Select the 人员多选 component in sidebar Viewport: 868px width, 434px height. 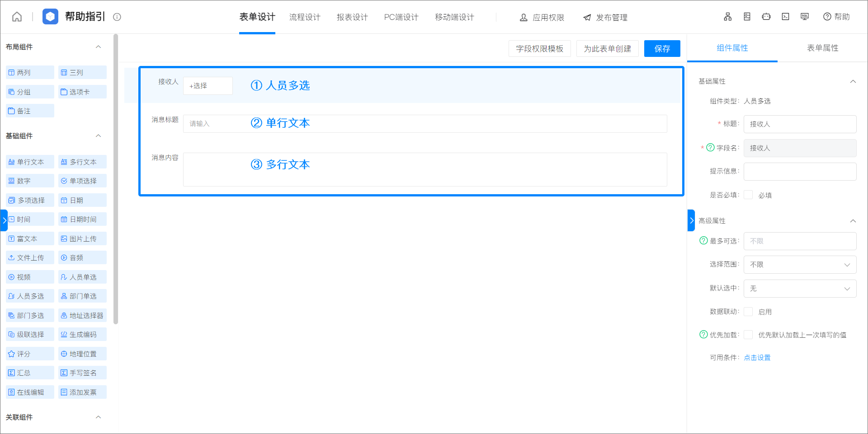click(x=30, y=296)
